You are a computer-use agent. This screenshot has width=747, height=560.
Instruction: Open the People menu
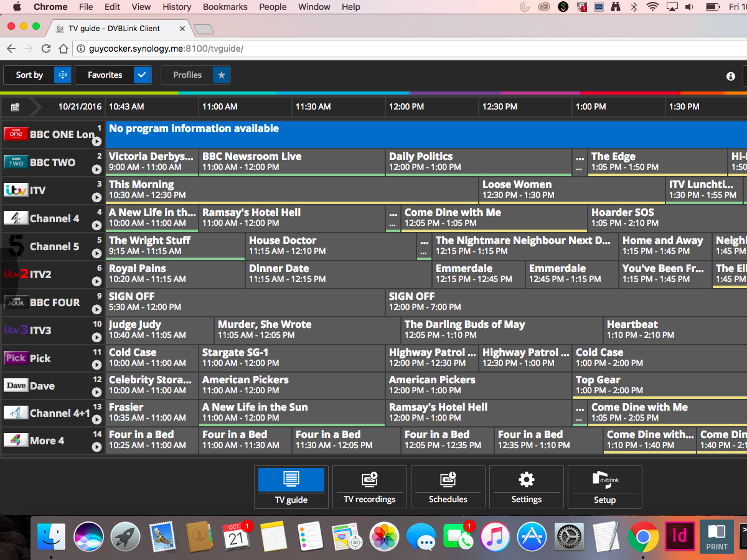273,7
